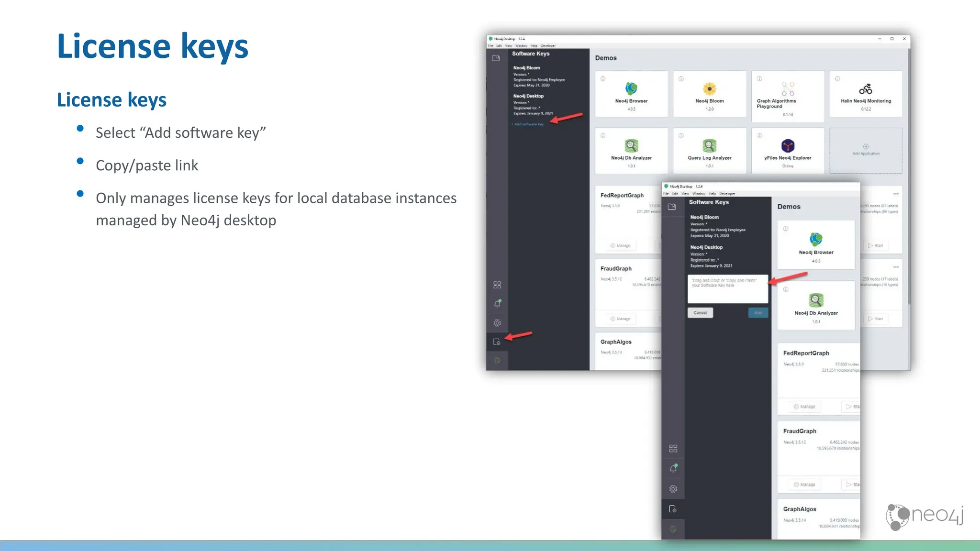The height and width of the screenshot is (551, 980).
Task: Click Manage under FraudGraph in back window
Action: (x=621, y=319)
